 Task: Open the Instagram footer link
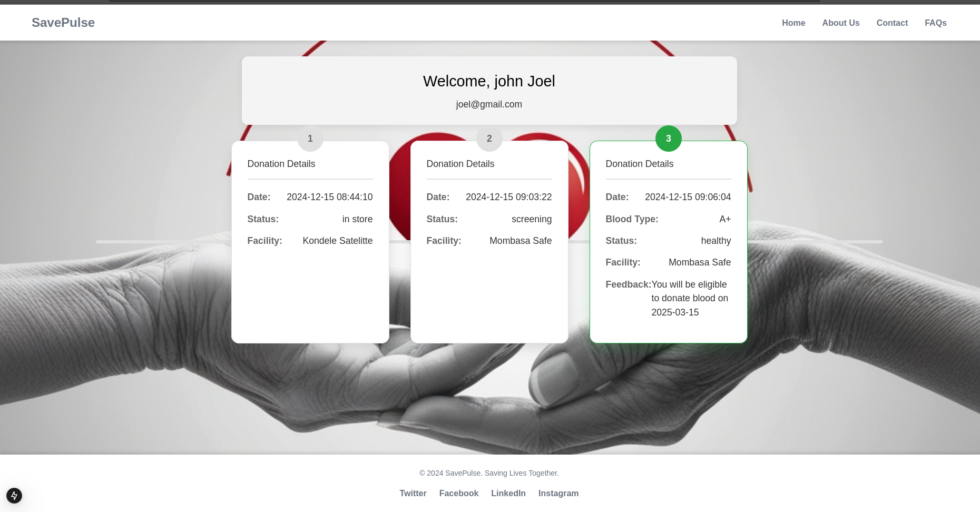[x=558, y=493]
